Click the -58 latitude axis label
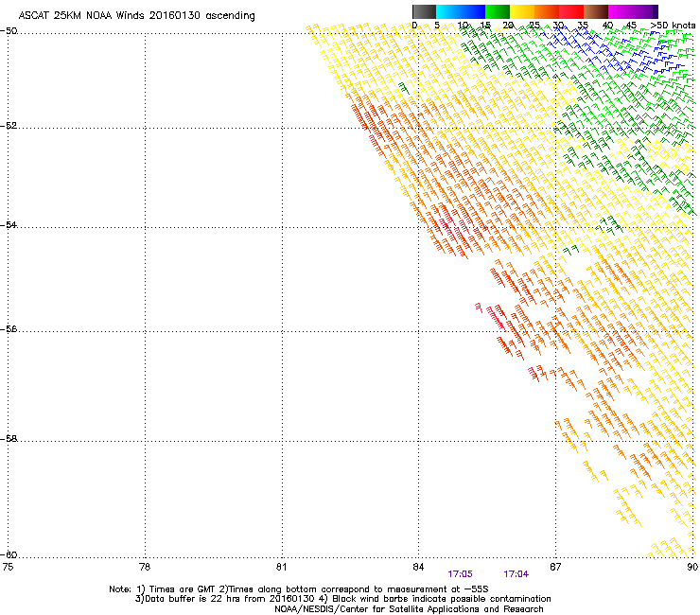The width and height of the screenshot is (700, 615). coord(9,439)
